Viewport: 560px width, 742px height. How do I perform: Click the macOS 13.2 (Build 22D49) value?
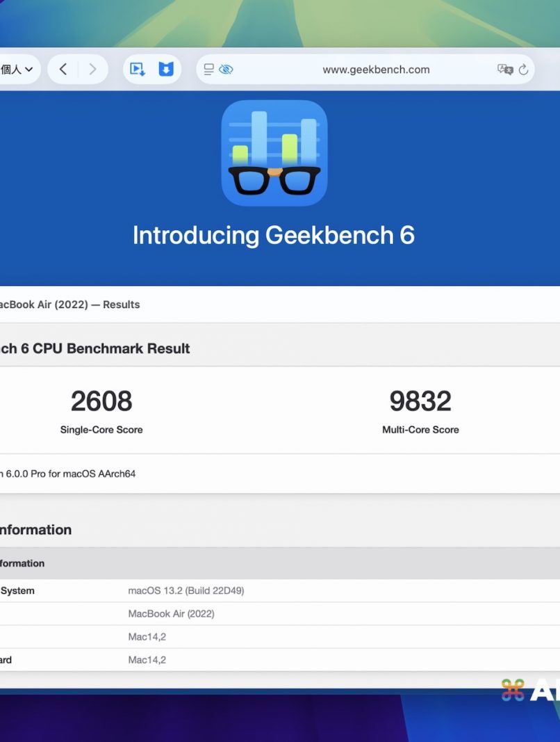[x=186, y=591]
